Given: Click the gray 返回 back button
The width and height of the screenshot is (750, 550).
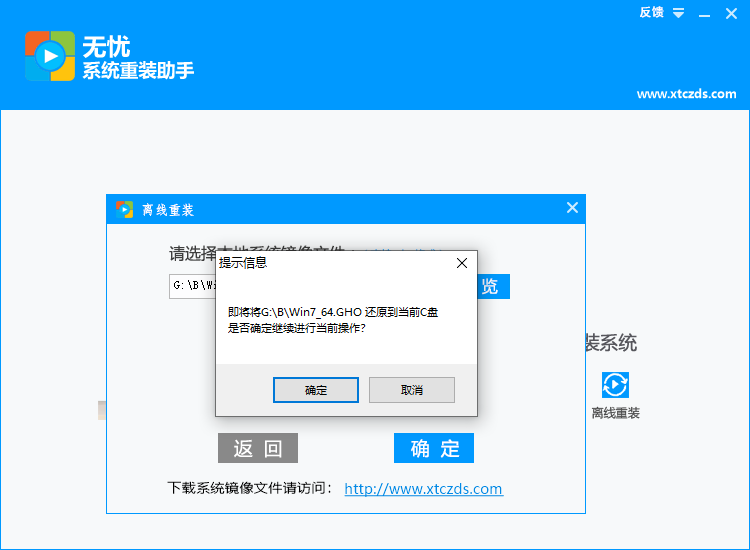Looking at the screenshot, I should pyautogui.click(x=258, y=448).
